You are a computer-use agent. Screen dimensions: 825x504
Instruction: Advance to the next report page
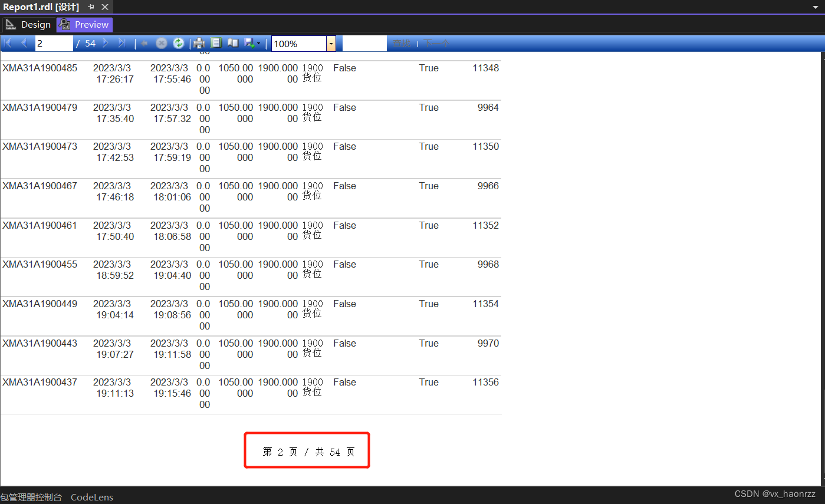tap(105, 42)
